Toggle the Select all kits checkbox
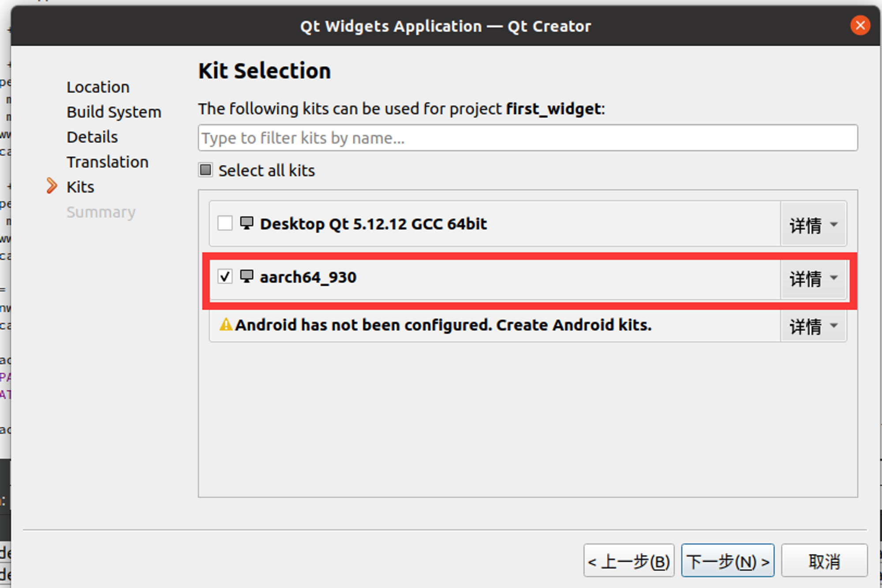This screenshot has height=588, width=882. [206, 170]
